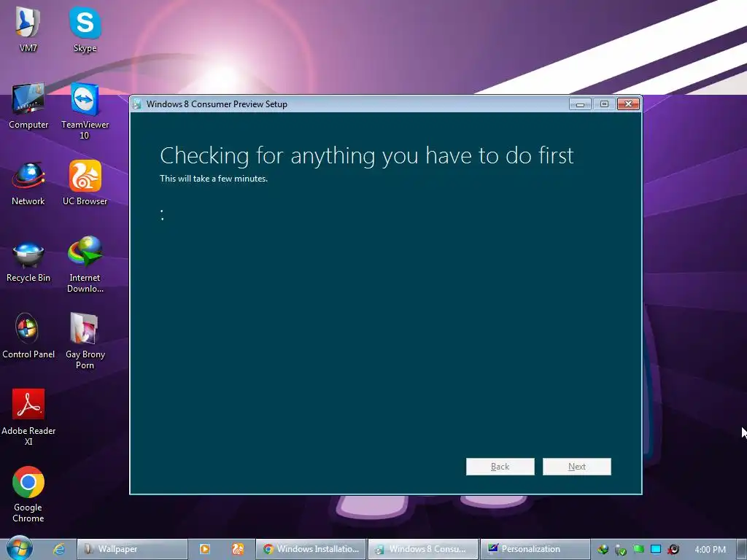Viewport: 747px width, 560px height.
Task: Select the Network desktop icon
Action: [28, 183]
